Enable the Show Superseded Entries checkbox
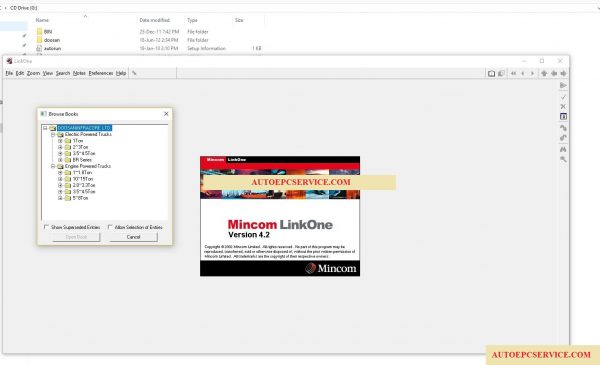600x365 pixels. click(x=46, y=227)
